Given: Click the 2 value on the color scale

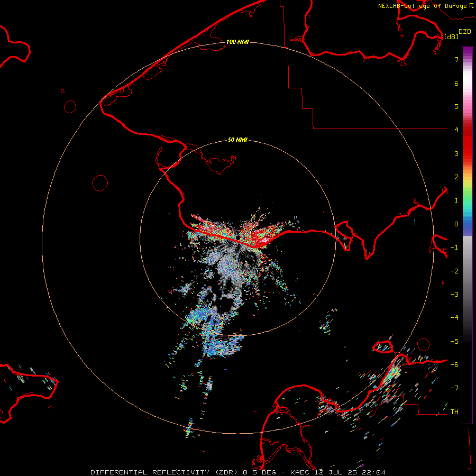Looking at the screenshot, I should (456, 177).
